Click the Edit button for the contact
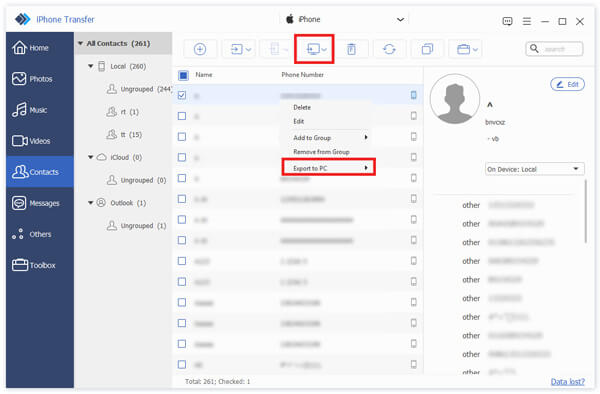 (567, 85)
